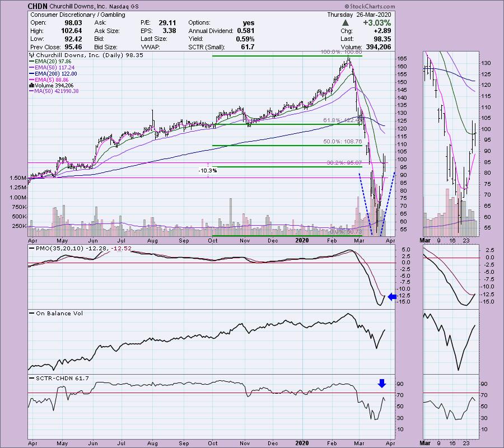Click the Bid Size label
This screenshot has height=448, width=504.
106,47
